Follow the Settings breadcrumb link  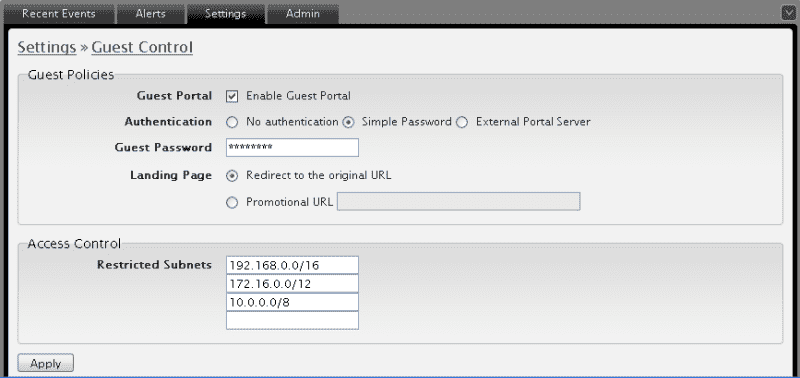pyautogui.click(x=47, y=47)
